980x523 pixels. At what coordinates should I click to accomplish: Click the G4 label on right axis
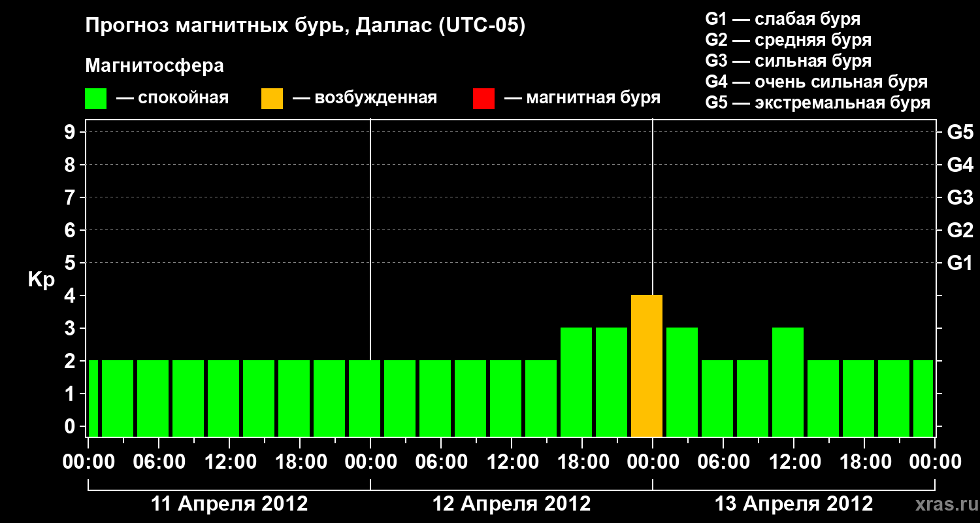tap(960, 165)
